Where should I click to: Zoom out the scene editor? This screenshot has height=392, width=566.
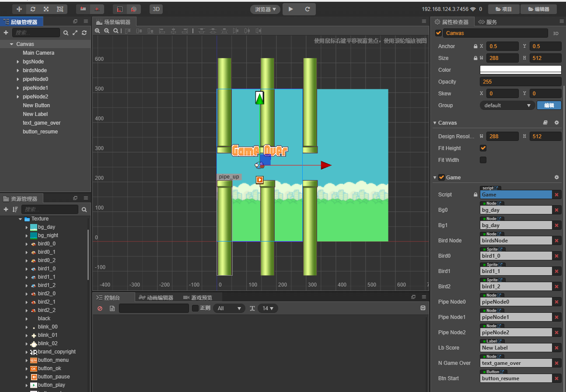tap(107, 31)
